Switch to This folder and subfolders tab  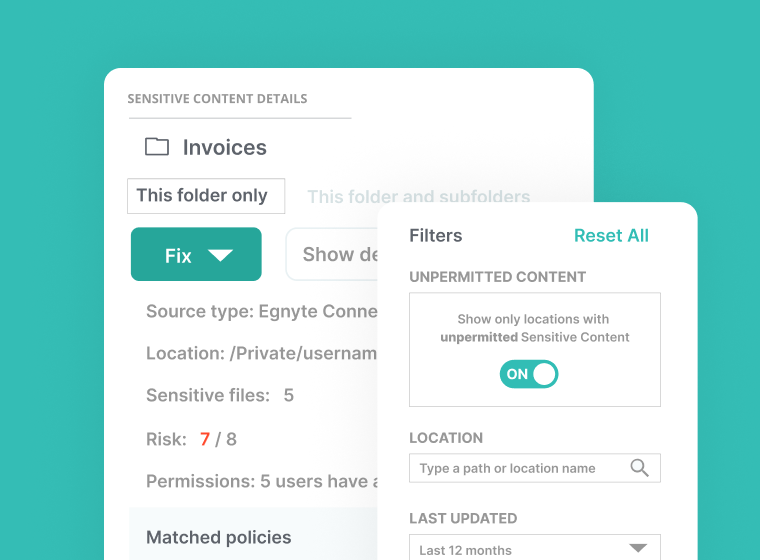pos(418,196)
